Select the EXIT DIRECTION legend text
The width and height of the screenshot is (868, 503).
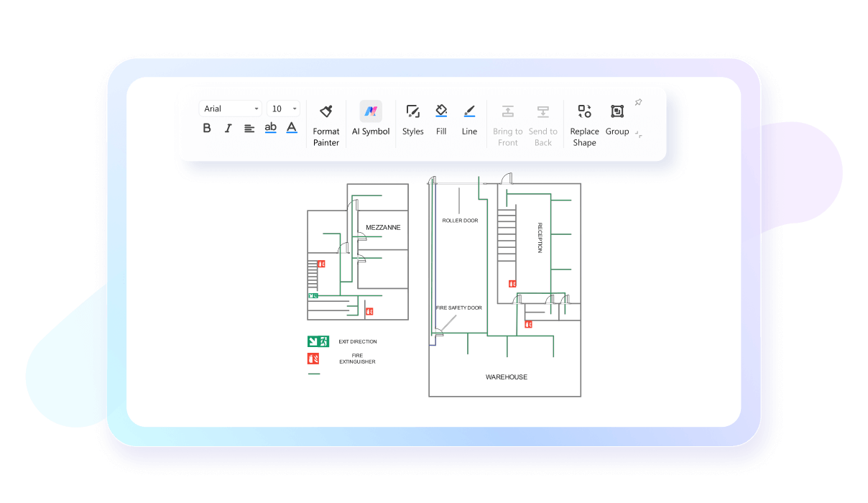(358, 342)
